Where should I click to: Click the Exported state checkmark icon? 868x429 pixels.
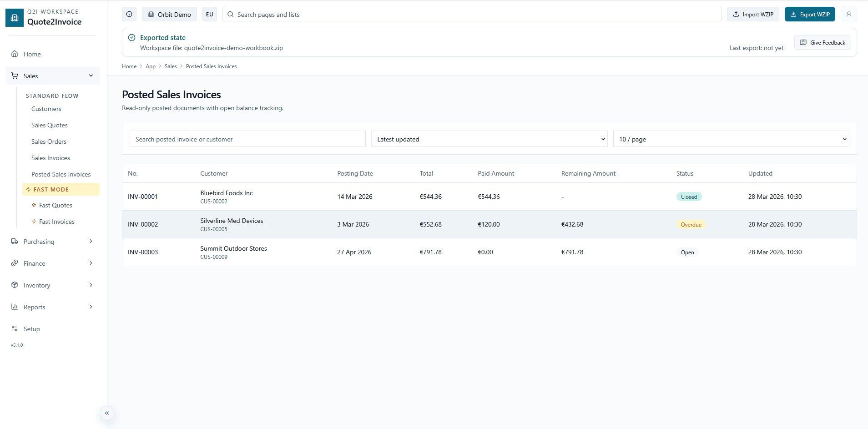(131, 38)
